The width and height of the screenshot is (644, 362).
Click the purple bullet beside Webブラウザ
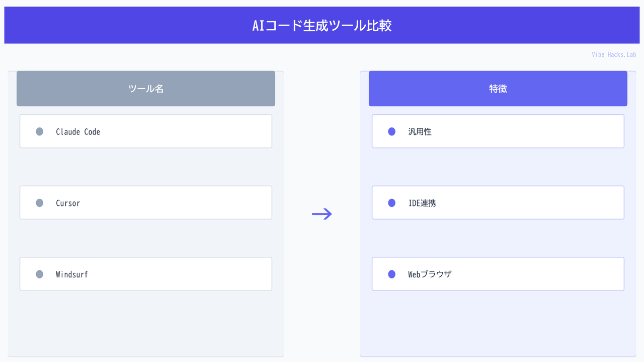click(392, 274)
